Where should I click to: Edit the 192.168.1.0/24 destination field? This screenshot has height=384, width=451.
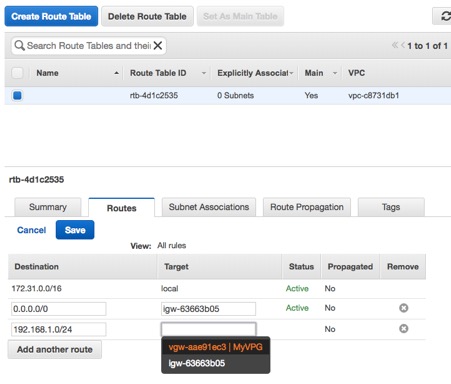[59, 329]
